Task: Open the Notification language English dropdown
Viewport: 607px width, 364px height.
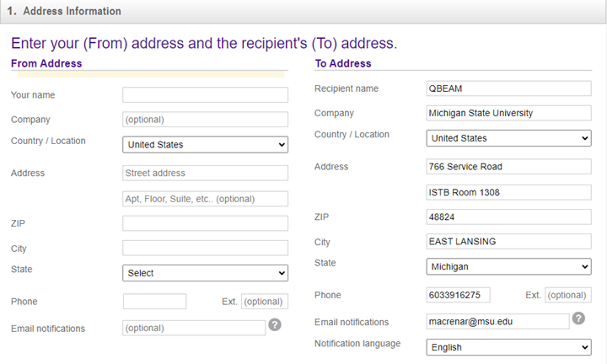Action: point(508,347)
